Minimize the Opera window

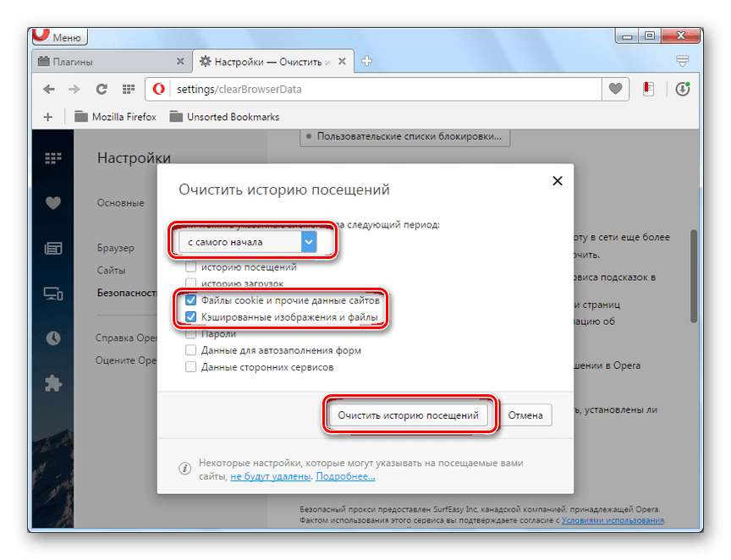628,36
